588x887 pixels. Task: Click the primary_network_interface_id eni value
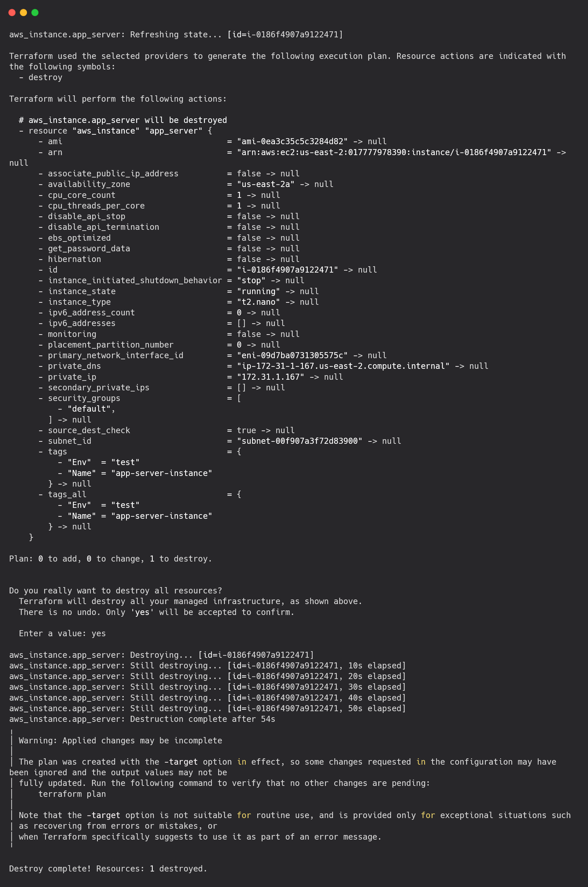[x=292, y=355]
